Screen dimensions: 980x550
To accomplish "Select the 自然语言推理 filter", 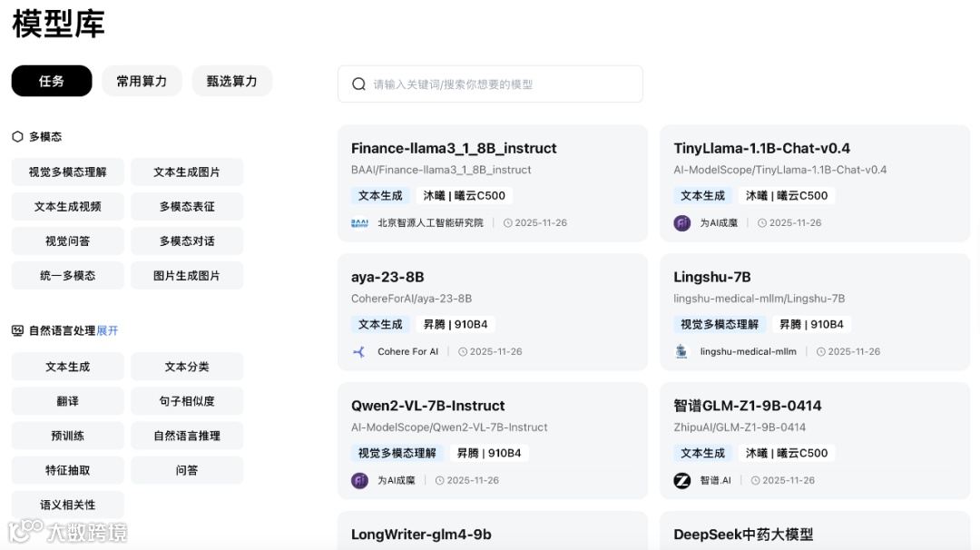I will point(187,436).
